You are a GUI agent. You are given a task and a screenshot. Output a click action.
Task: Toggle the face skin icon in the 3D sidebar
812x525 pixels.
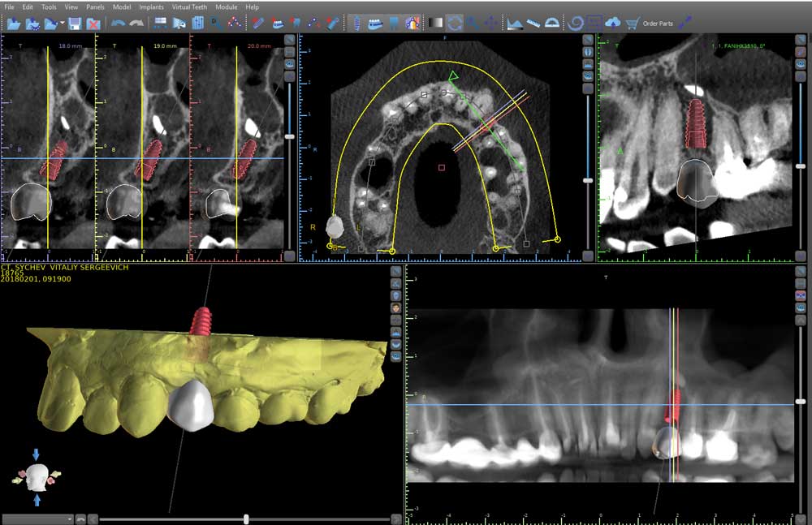pyautogui.click(x=395, y=308)
